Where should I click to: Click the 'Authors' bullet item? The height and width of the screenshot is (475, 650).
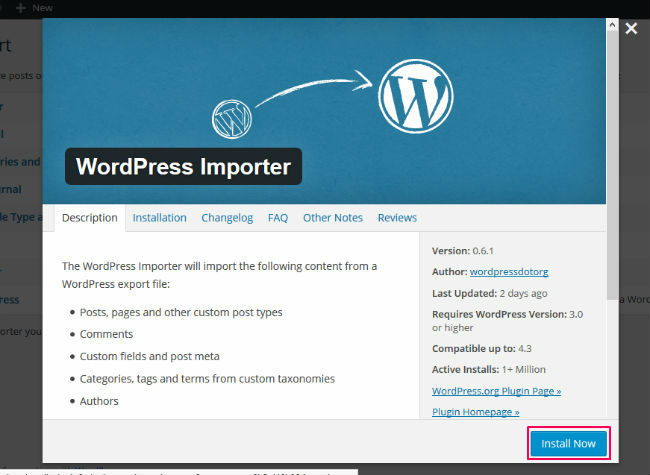(99, 401)
